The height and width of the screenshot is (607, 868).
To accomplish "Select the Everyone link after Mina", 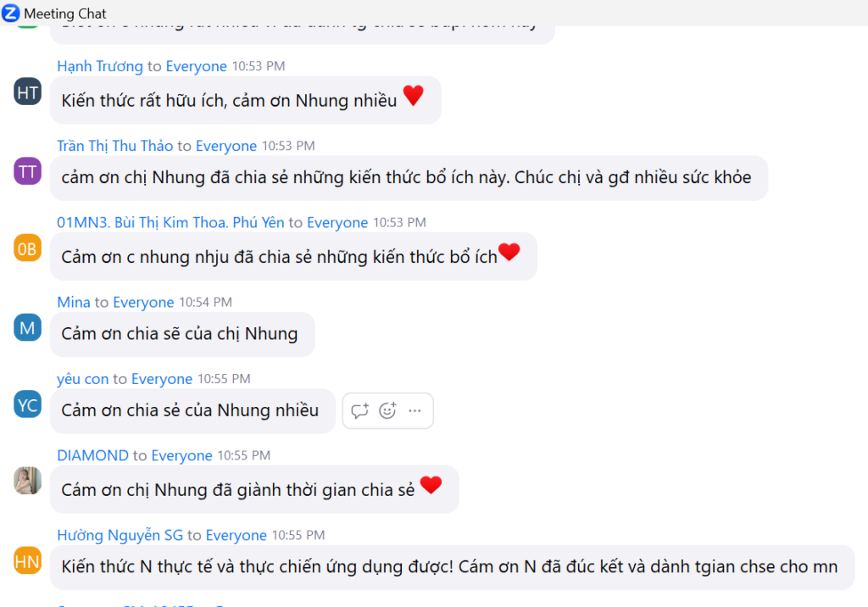I will pyautogui.click(x=143, y=303).
